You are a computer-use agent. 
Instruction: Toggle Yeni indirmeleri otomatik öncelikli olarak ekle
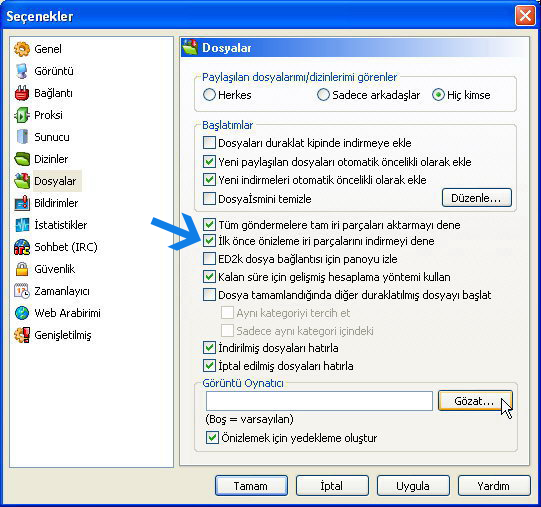(209, 179)
